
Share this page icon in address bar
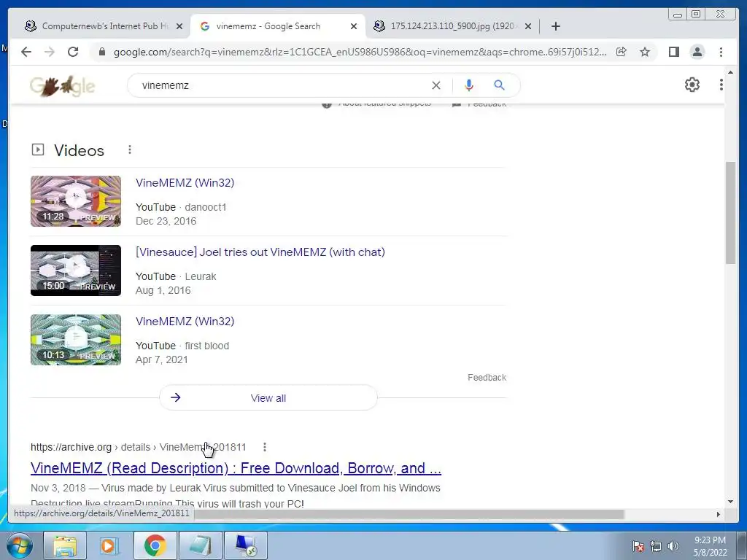point(622,52)
